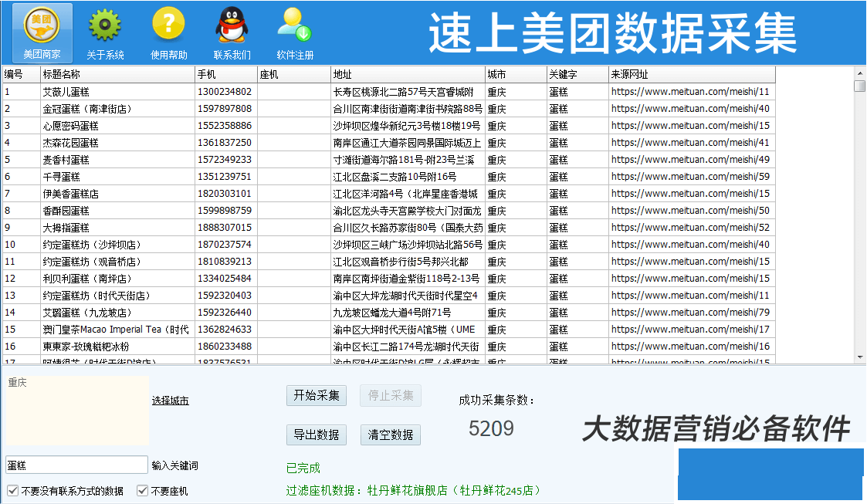Click the 地址 column header

[x=408, y=75]
